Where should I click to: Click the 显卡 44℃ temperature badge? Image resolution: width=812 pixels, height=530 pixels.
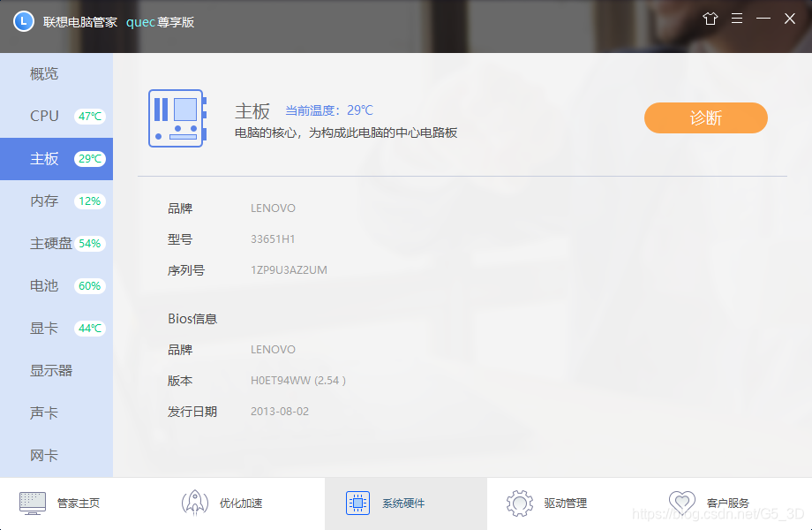point(90,329)
